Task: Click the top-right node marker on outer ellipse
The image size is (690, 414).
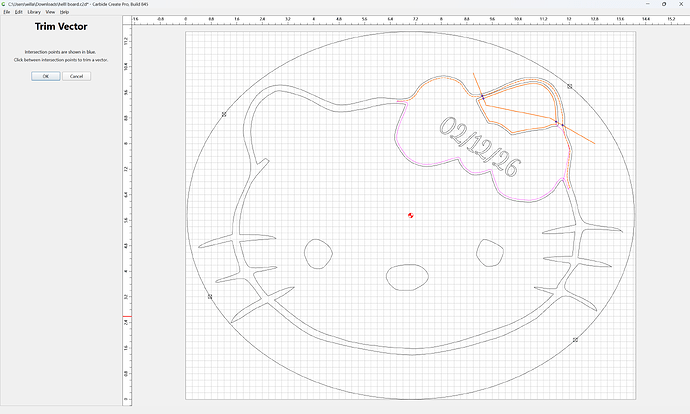Action: [569, 86]
